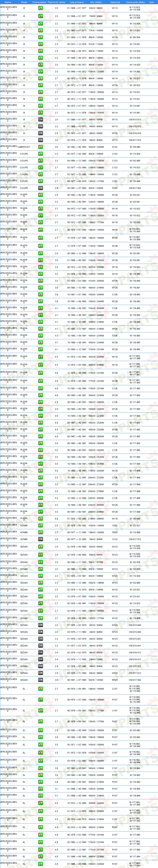Screen dimensions: 158x868
Task: Click the 04.1992 -> 06.1993 production years cell
Action: pos(77,147)
